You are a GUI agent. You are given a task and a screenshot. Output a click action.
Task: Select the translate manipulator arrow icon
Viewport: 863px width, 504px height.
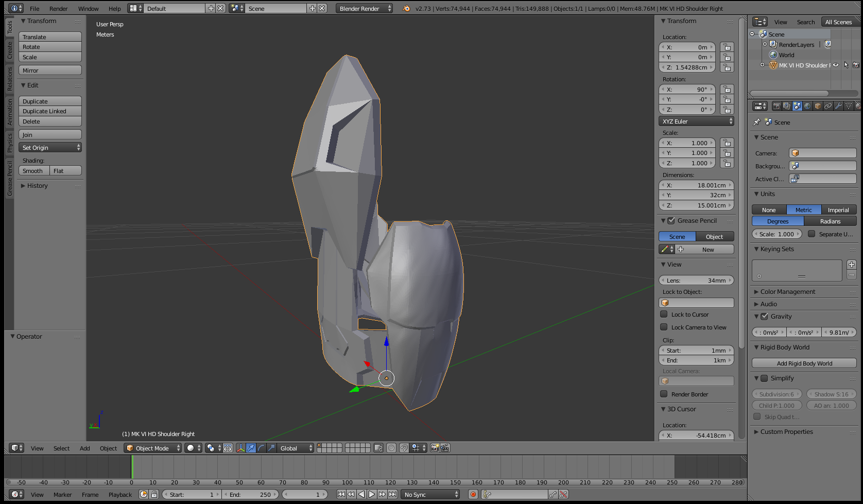click(251, 448)
